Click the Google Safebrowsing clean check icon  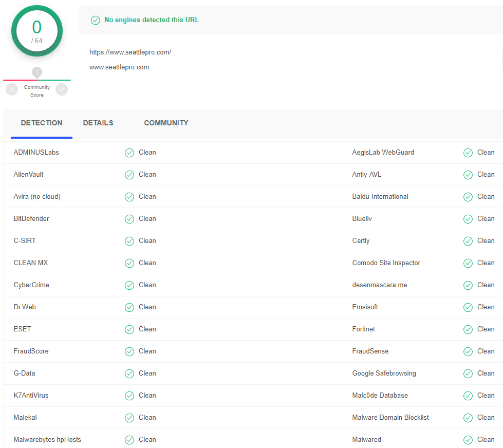click(468, 374)
